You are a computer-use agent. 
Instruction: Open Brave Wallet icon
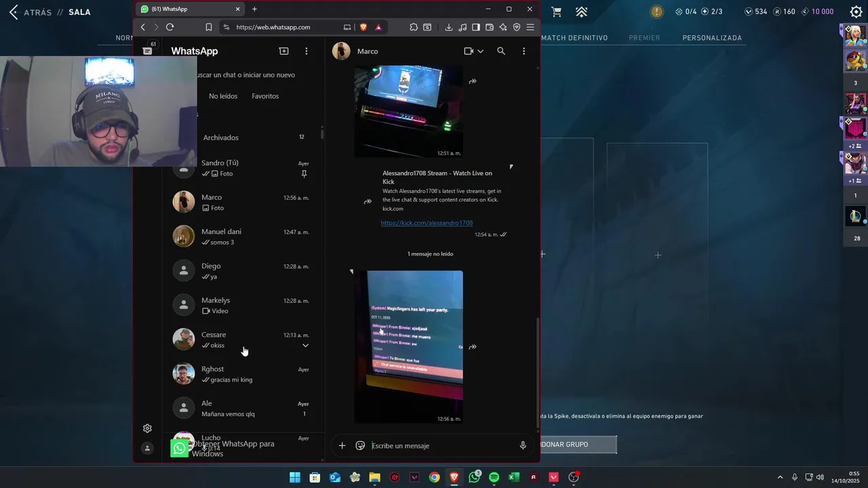490,27
